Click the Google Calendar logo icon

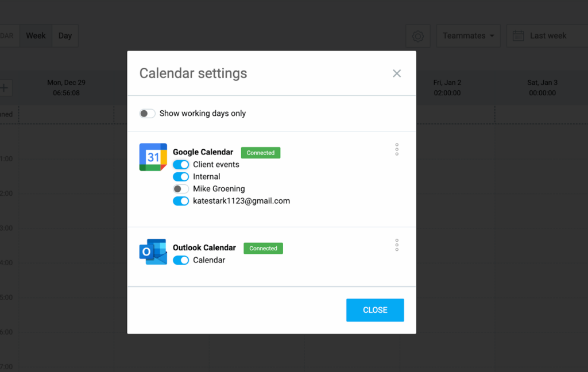(x=153, y=157)
